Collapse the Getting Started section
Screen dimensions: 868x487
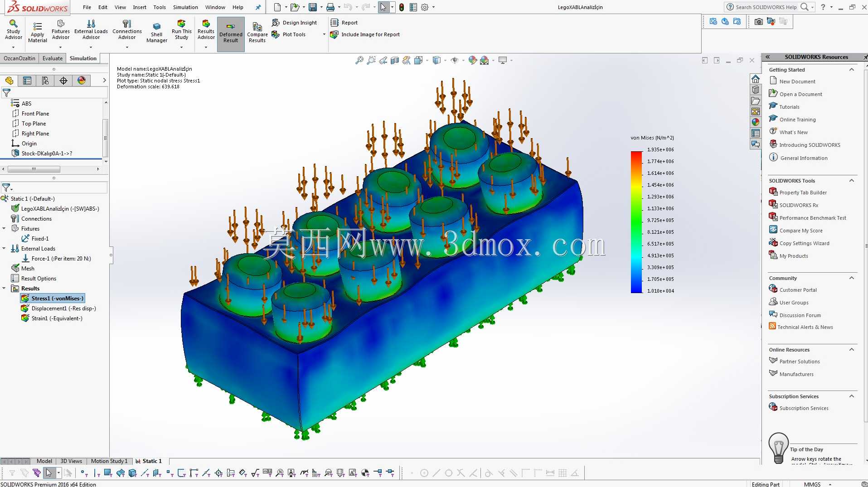pos(852,70)
